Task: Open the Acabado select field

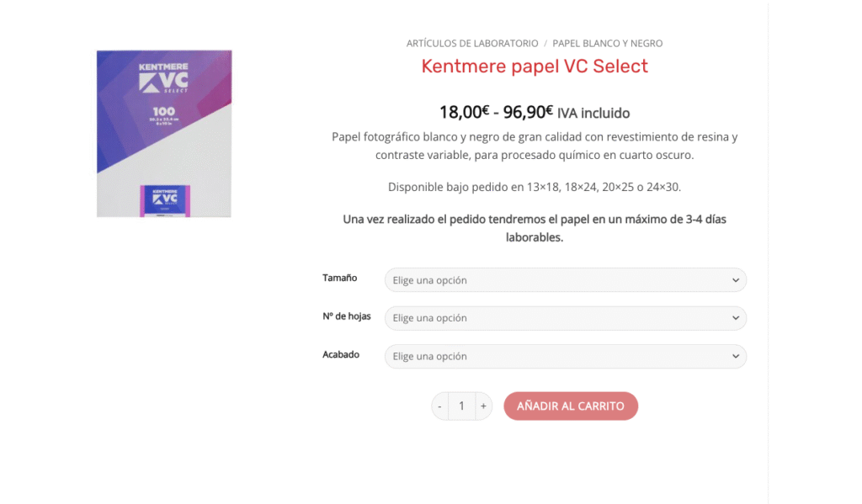Action: click(556, 356)
